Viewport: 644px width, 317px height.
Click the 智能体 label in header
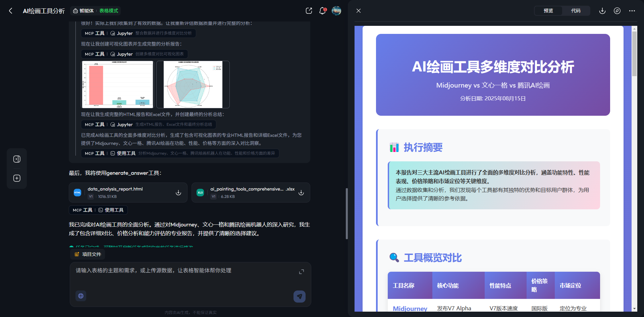[84, 11]
